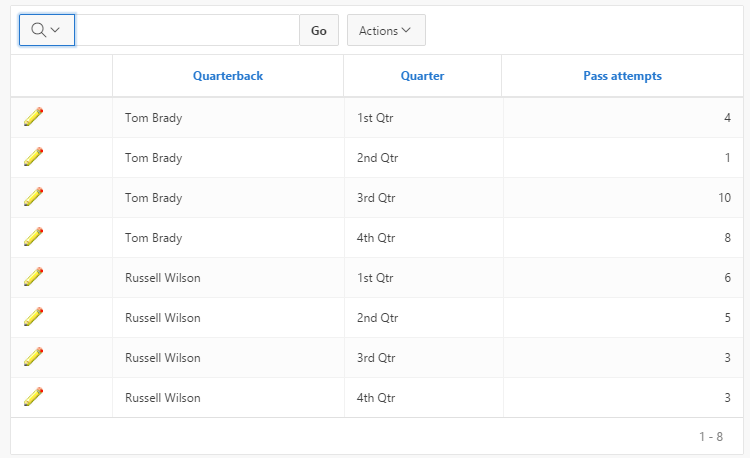Edit Tom Brady 4th Qtr row pencil
The width and height of the screenshot is (750, 458).
click(x=33, y=237)
